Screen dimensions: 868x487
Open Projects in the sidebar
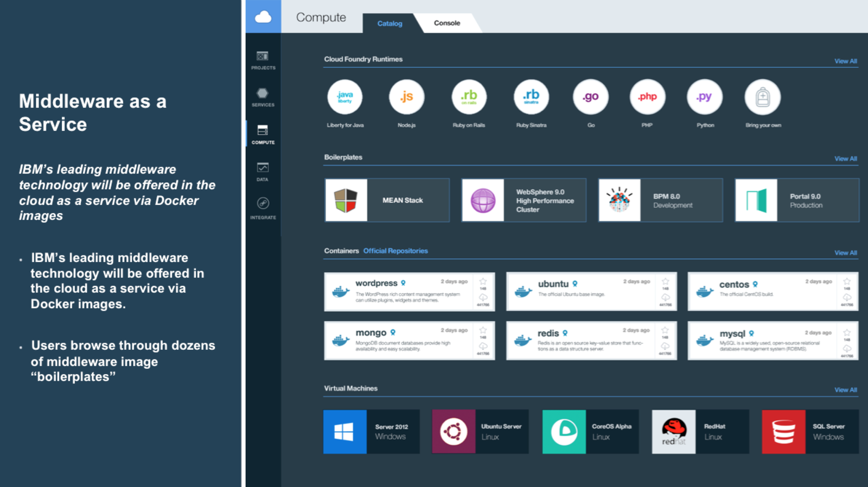pyautogui.click(x=263, y=60)
